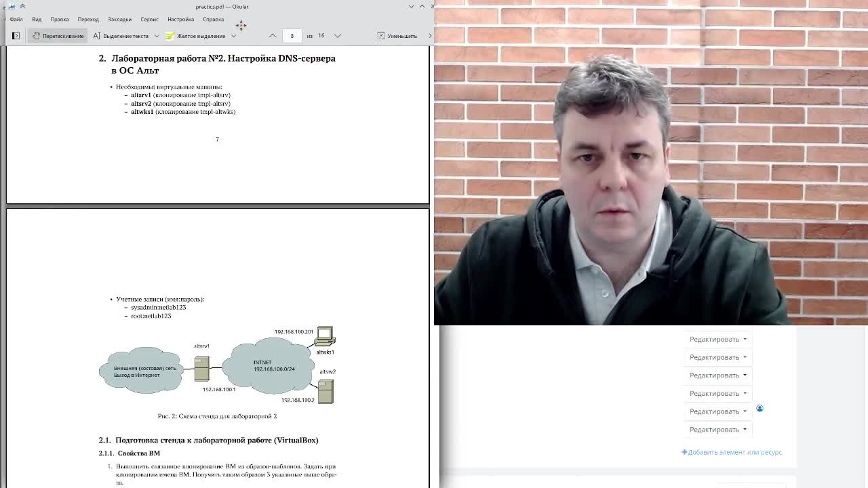
Task: Click the subsection 2.1.1 Свойства ВМ
Action: [x=129, y=453]
